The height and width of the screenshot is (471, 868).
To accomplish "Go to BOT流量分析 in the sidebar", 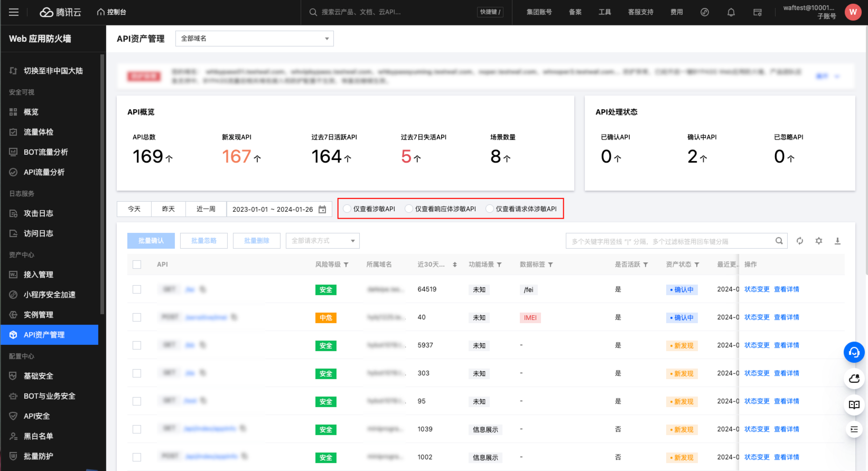I will tap(45, 152).
